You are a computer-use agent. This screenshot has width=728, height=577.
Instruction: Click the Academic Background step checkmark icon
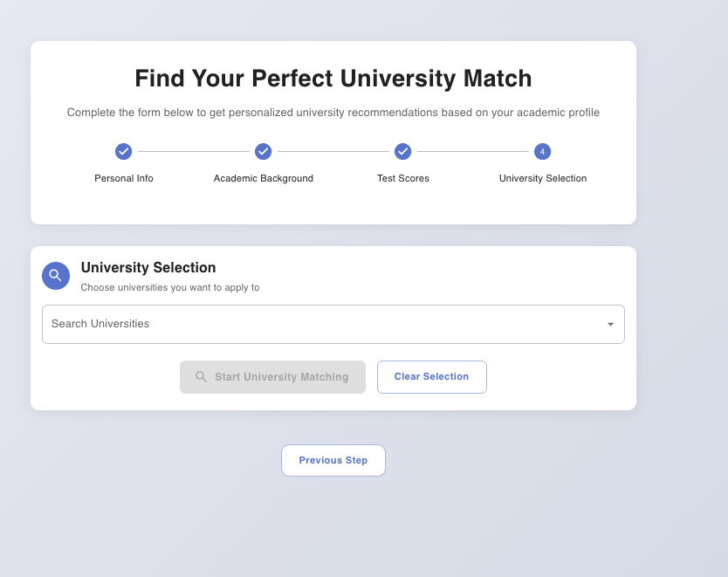[x=264, y=152]
